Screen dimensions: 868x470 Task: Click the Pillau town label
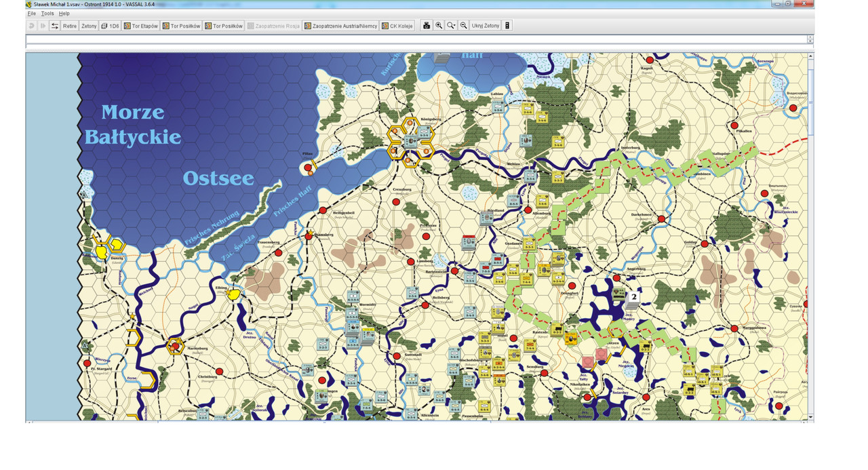click(x=308, y=154)
